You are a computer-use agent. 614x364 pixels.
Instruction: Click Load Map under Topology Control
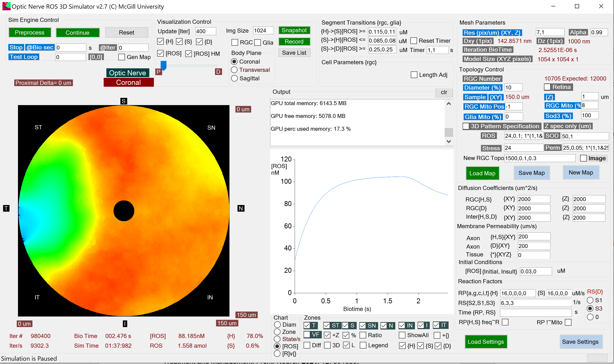[x=482, y=173]
